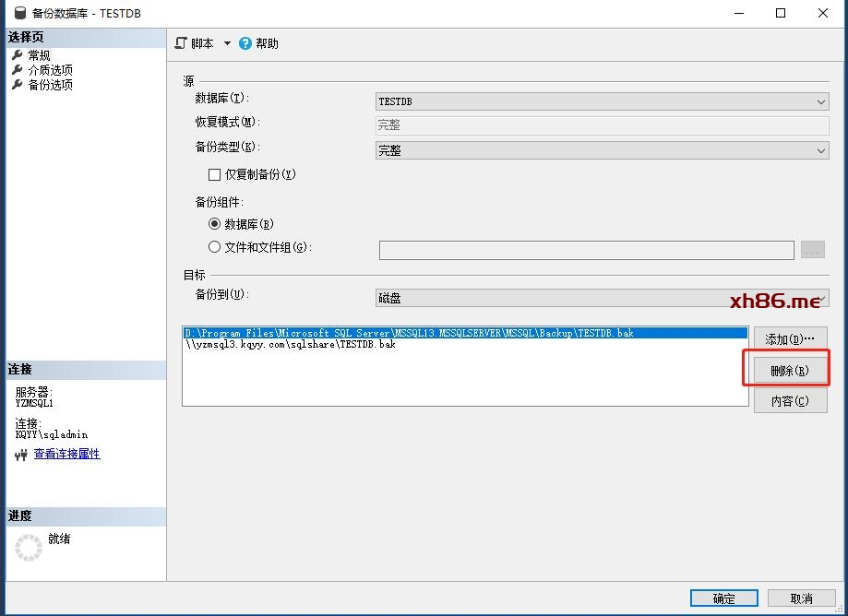Select the 文件和文件组 radio button
The height and width of the screenshot is (616, 848).
tap(215, 247)
